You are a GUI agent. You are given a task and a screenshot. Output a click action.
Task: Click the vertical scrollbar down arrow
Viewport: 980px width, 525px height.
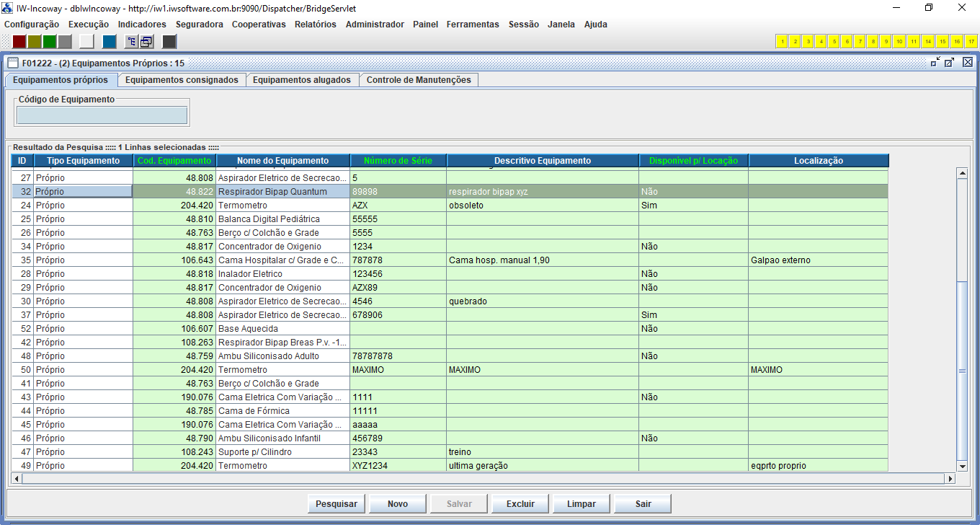(x=961, y=467)
